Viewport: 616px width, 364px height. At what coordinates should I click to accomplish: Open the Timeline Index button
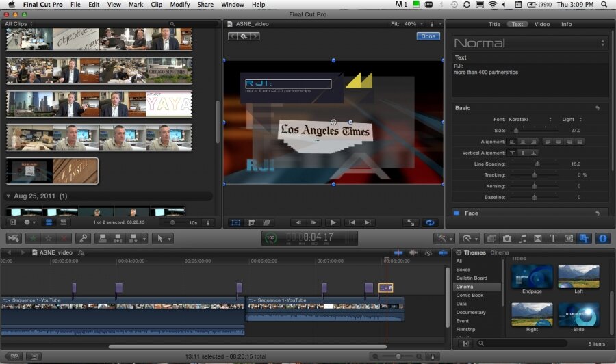[x=34, y=356]
